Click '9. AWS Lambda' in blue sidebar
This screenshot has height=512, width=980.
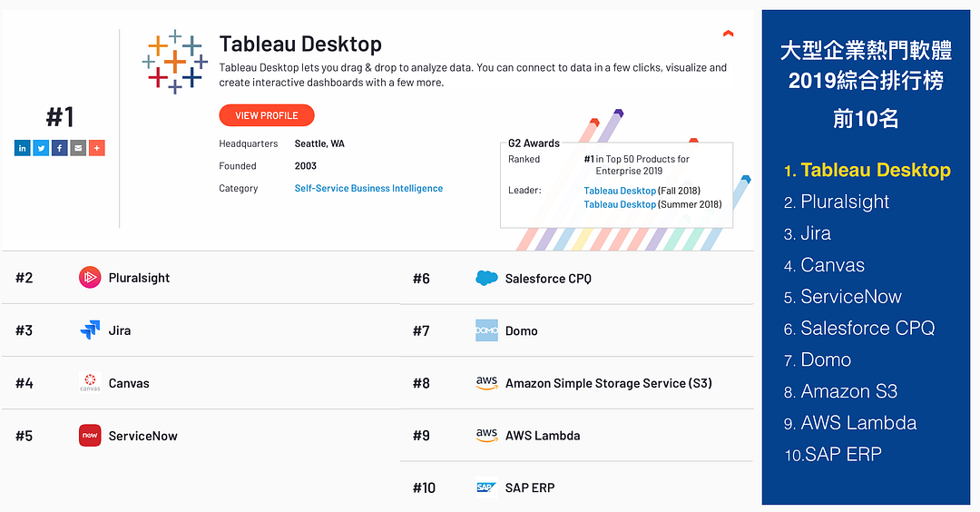[x=850, y=423]
